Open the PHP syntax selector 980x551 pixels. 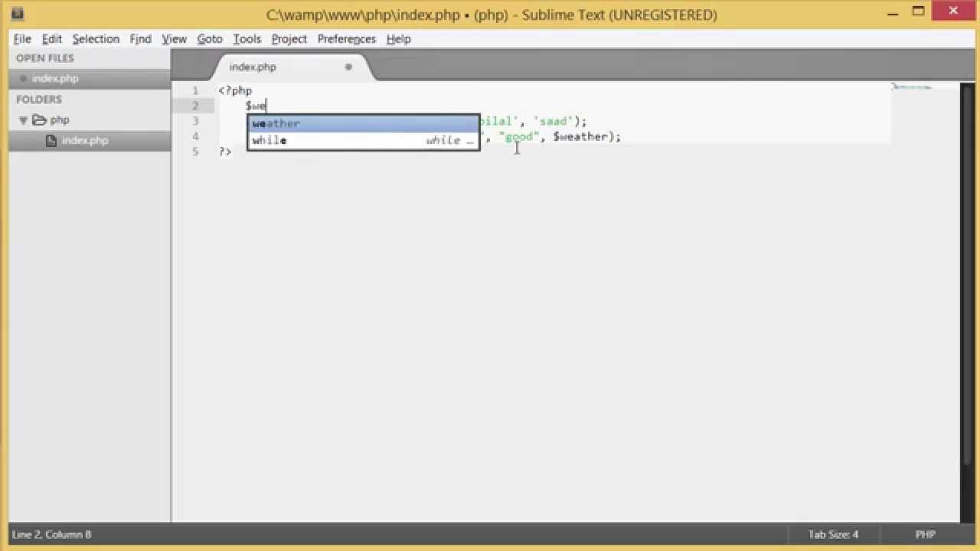(925, 534)
